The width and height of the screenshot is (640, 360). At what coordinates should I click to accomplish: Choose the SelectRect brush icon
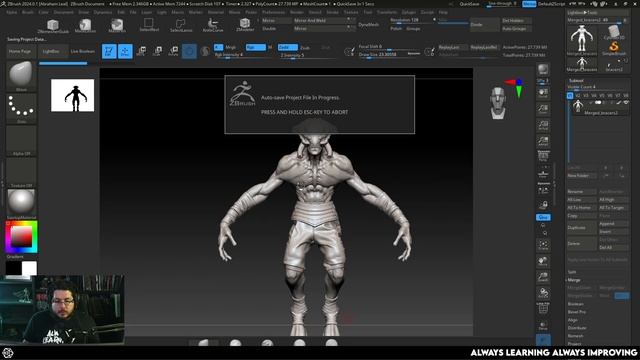[149, 25]
